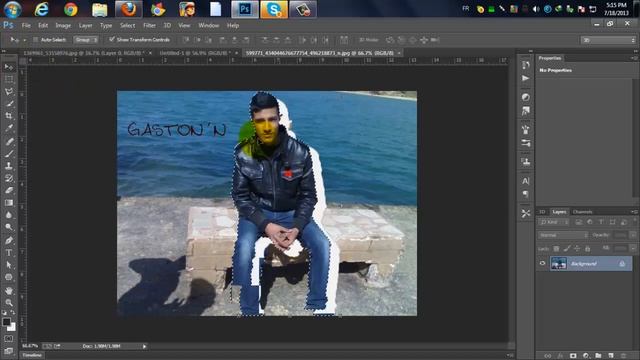Toggle lock transparent pixels in Layers panel
The width and height of the screenshot is (640, 360).
point(556,248)
